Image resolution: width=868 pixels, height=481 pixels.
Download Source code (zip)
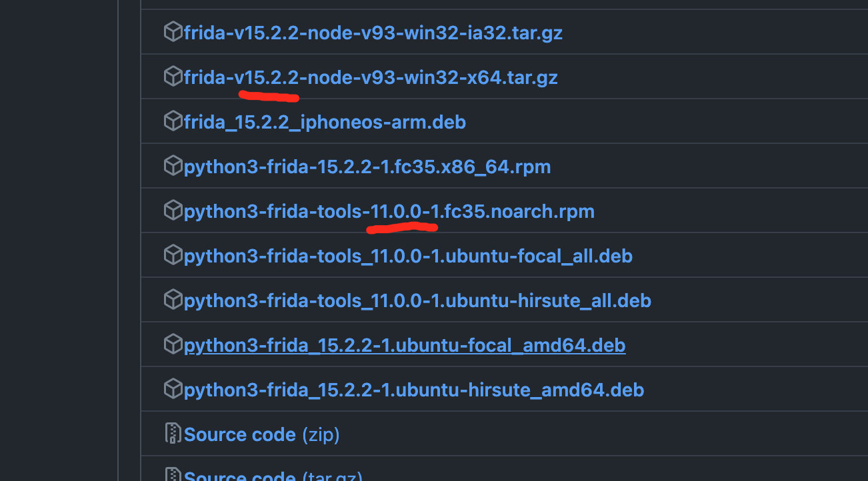[262, 434]
